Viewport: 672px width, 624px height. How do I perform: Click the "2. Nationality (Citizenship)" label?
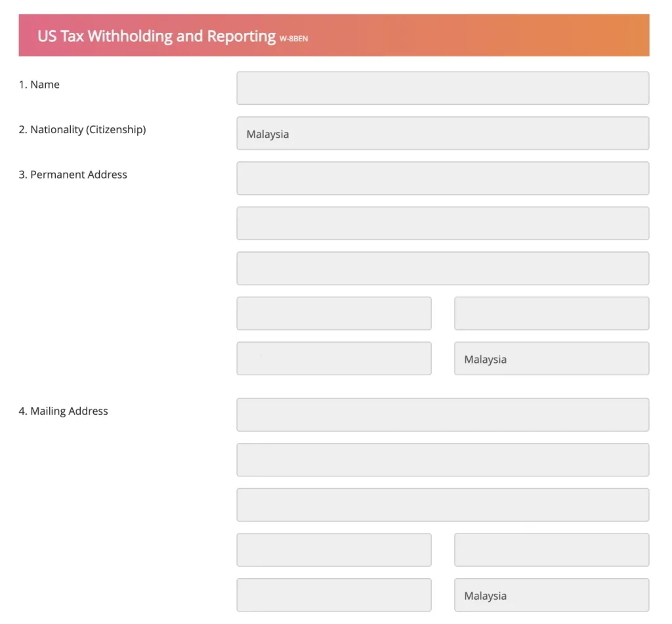tap(82, 130)
